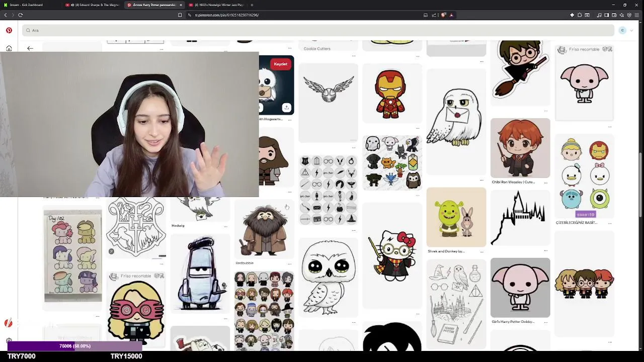The image size is (644, 362).
Task: Open more options beside the Redbubble label
Action: pyautogui.click(x=290, y=264)
